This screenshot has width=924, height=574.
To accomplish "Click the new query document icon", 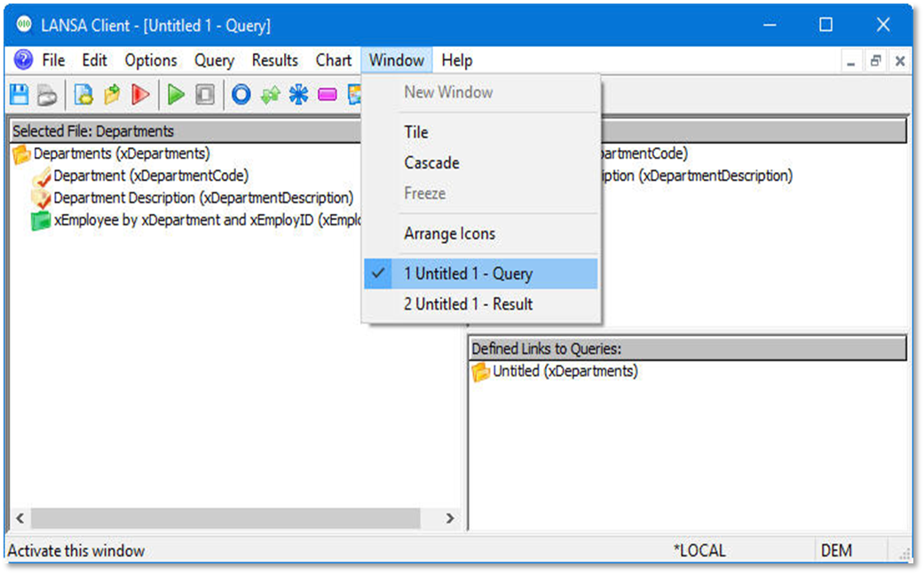I will coord(83,95).
